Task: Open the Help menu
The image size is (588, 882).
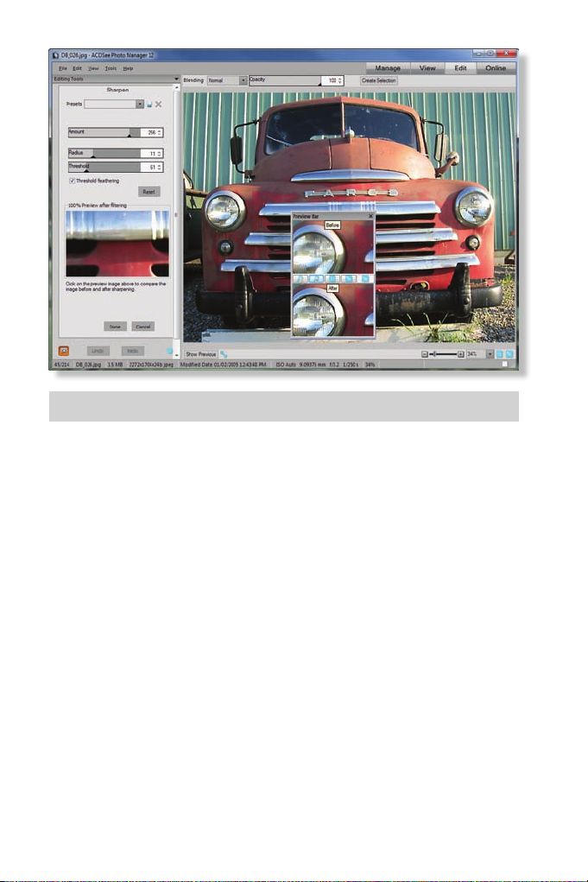Action: [128, 68]
